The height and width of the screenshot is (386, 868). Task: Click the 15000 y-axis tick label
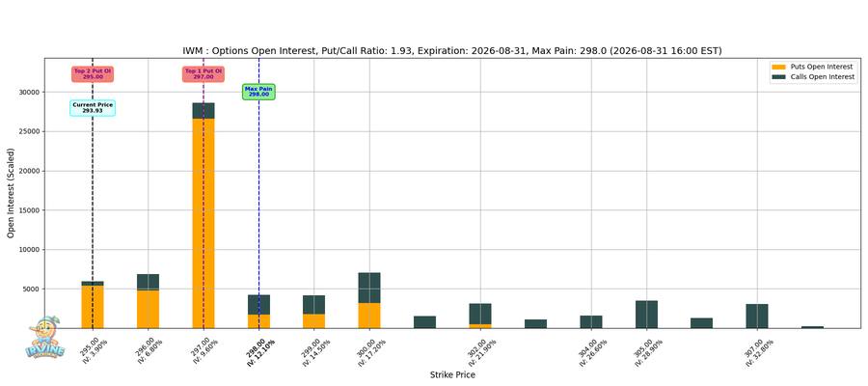click(31, 210)
